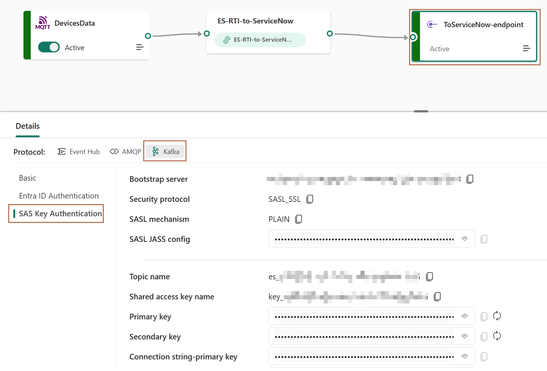Open the ToServiceNow-endpoint details menu icon
This screenshot has height=371, width=547.
point(527,49)
